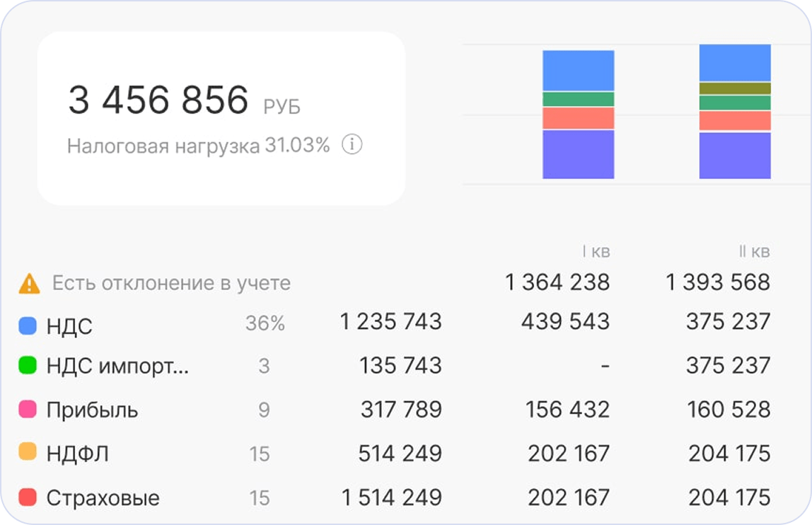Click the purple segment of second chart bar
This screenshot has height=525, width=812.
tap(735, 156)
